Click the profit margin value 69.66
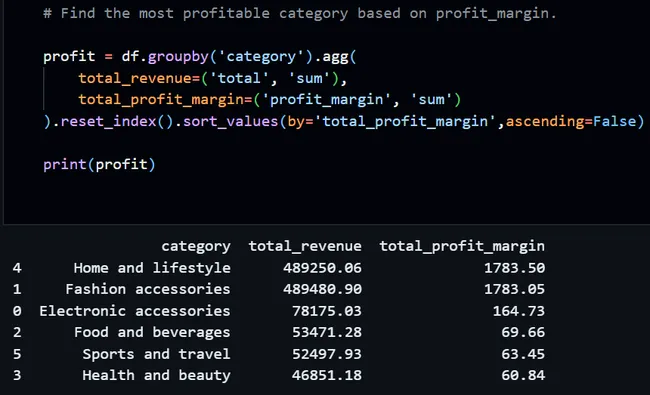Viewport: 650px width, 395px height. click(x=523, y=332)
